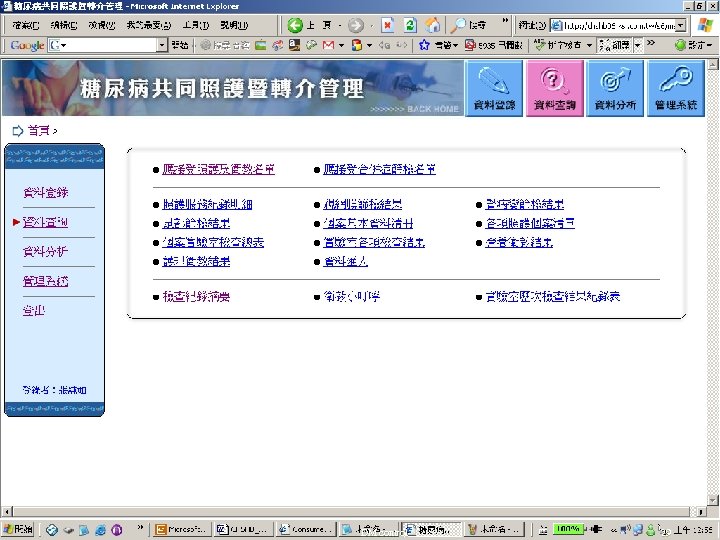The image size is (720, 540).
Task: Click the vertical scrollbar down arrow
Action: point(713,500)
